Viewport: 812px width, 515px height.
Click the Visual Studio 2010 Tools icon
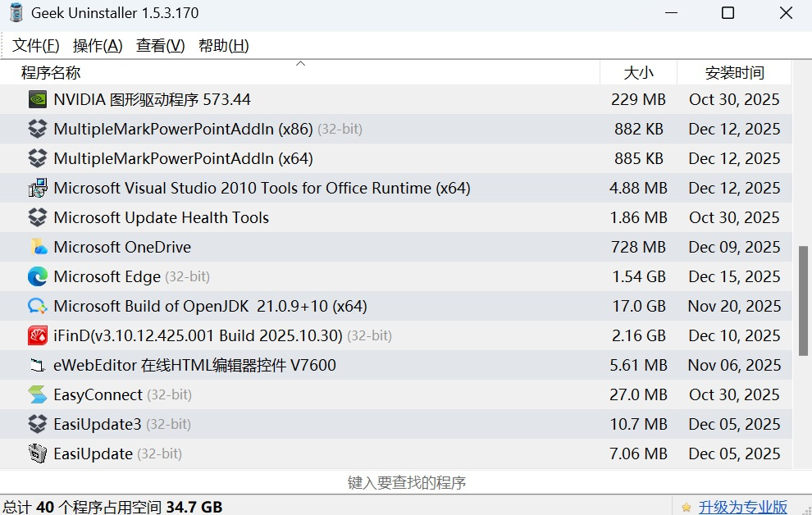(38, 188)
